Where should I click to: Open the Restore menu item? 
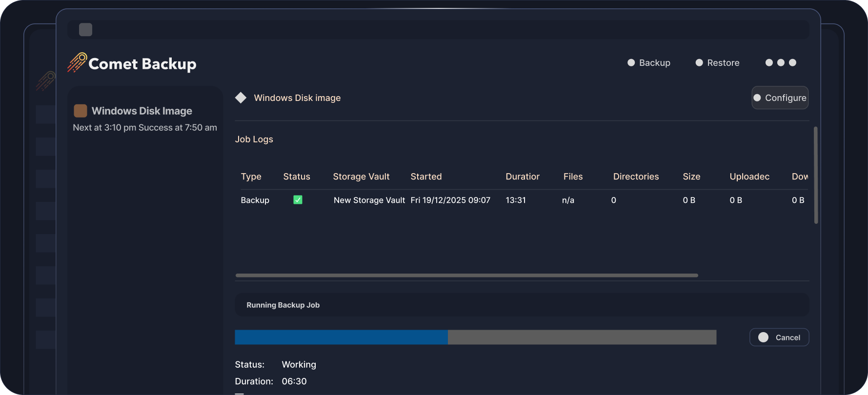pos(717,63)
